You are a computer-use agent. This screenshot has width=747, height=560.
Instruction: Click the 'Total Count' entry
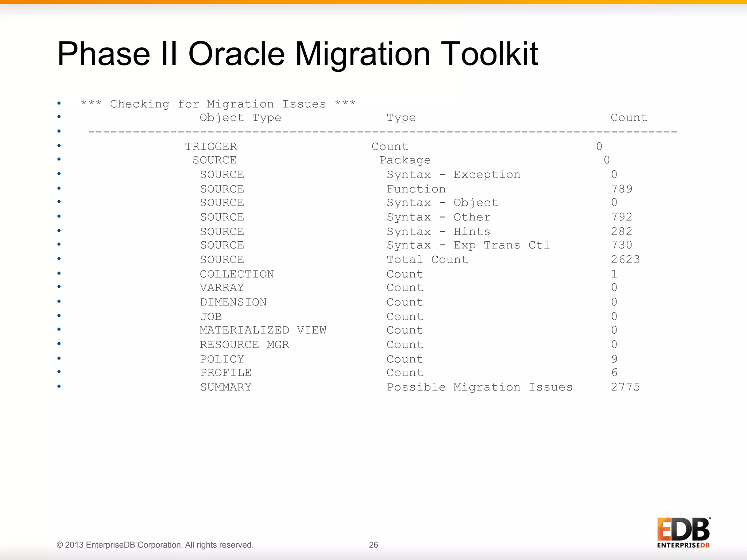[x=427, y=260]
